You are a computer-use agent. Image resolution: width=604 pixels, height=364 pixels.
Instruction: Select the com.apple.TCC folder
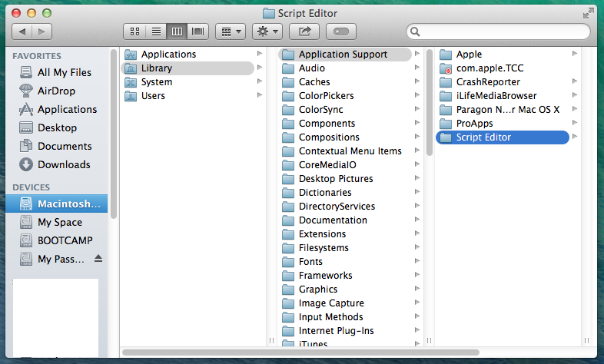(x=503, y=68)
